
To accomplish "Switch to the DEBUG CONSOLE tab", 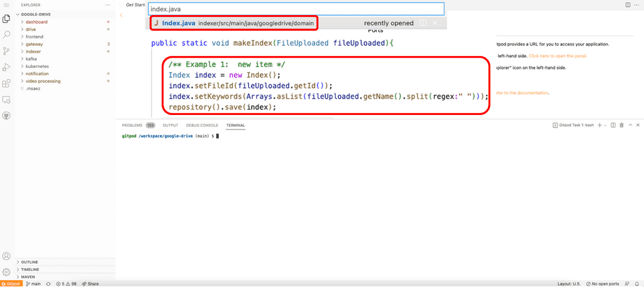I will coord(202,125).
